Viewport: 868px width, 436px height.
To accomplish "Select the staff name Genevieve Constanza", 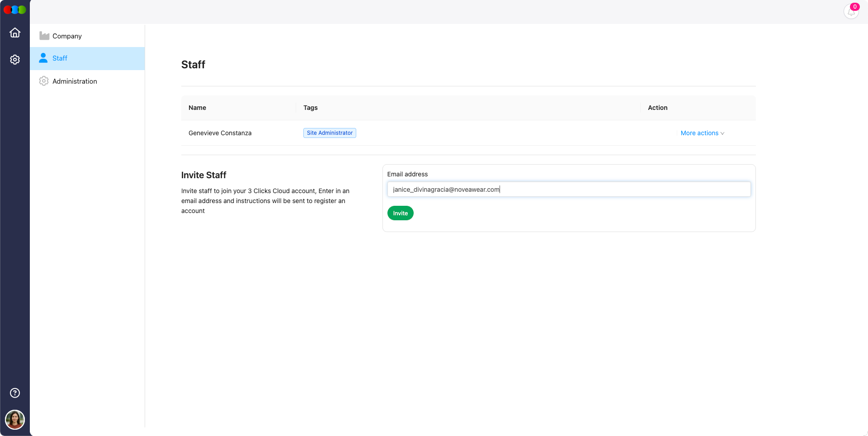I will (220, 133).
